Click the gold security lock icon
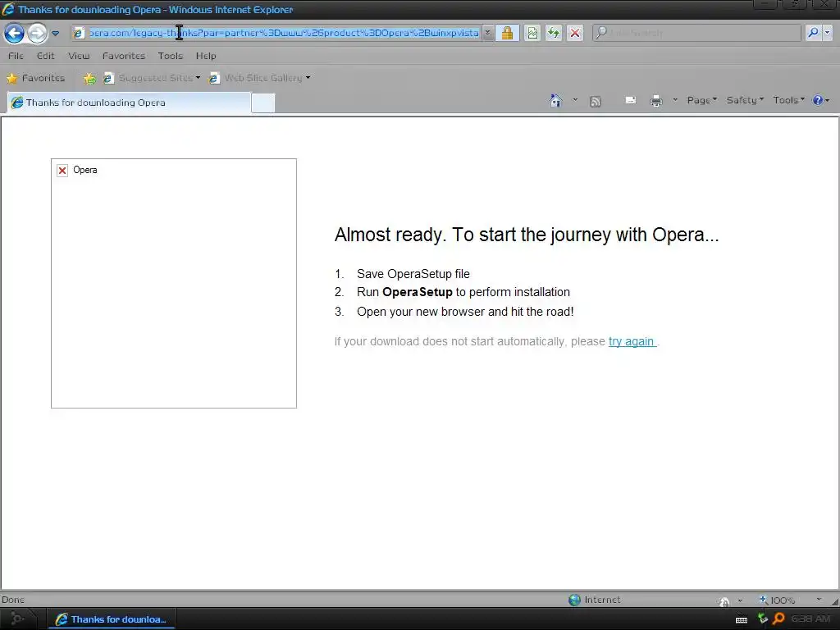 507,33
